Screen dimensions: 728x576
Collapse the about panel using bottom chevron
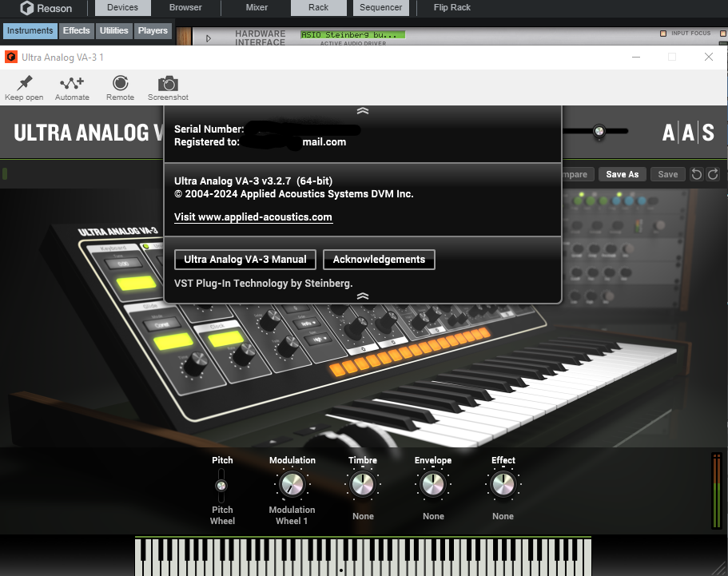click(x=363, y=296)
